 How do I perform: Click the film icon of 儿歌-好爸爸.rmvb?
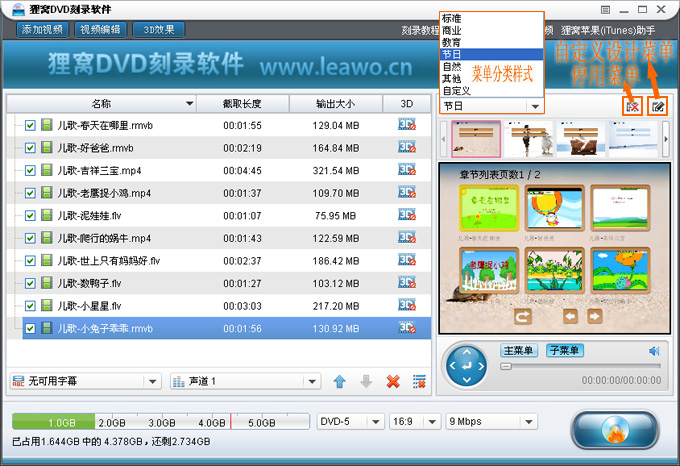pyautogui.click(x=46, y=147)
